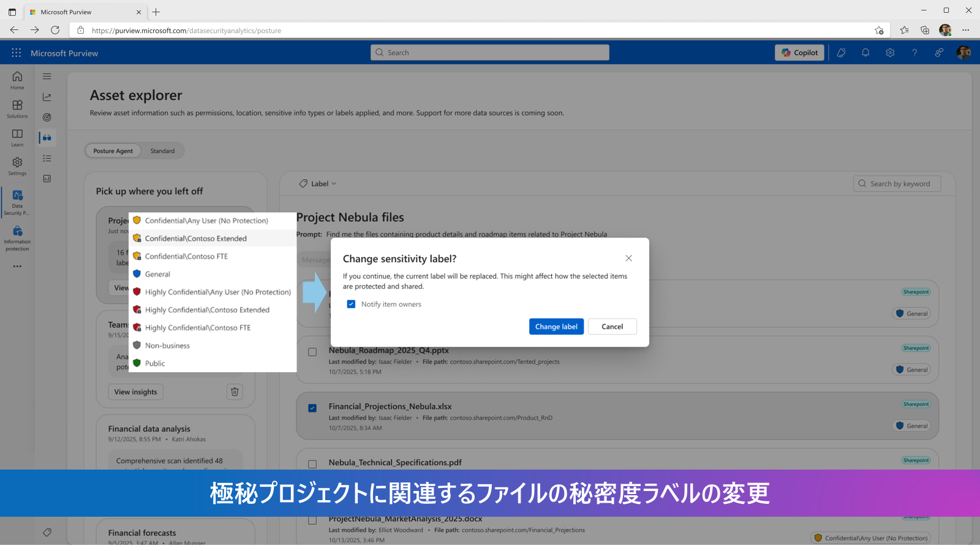Open the Financial forecasts session

[142, 533]
